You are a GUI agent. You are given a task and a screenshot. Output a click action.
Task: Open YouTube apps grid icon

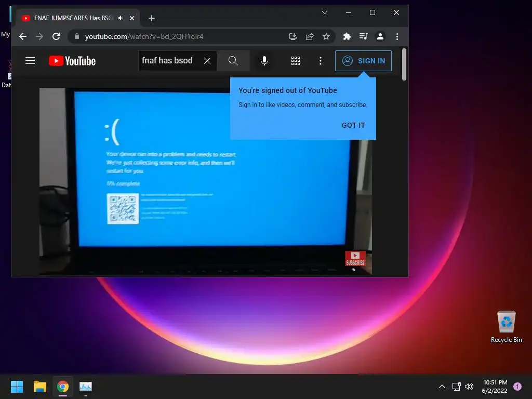coord(296,61)
